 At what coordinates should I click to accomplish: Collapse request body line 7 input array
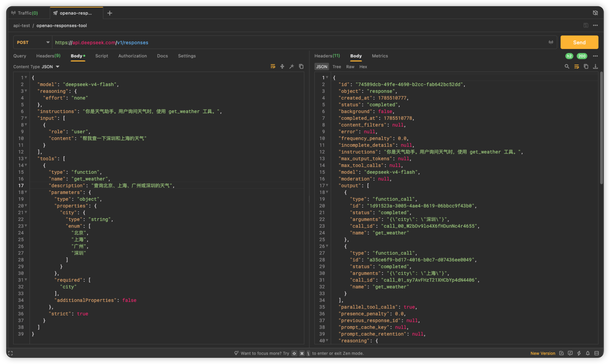tap(26, 118)
